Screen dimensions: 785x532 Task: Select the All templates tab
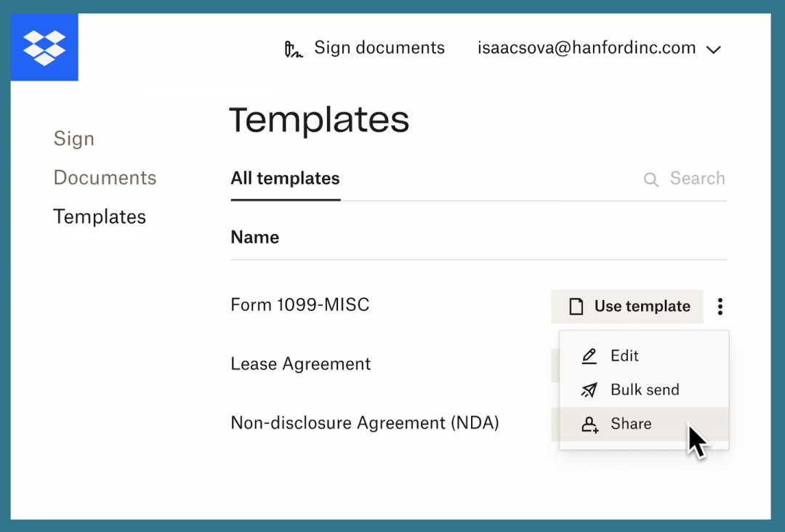285,179
